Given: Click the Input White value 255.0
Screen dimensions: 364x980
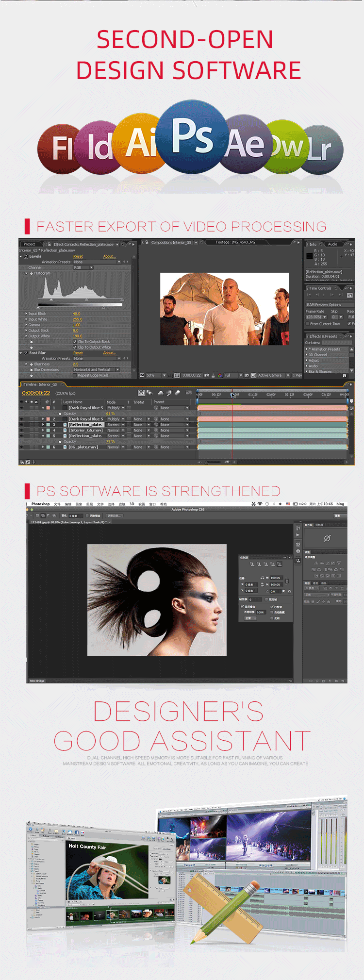Looking at the screenshot, I should point(78,319).
